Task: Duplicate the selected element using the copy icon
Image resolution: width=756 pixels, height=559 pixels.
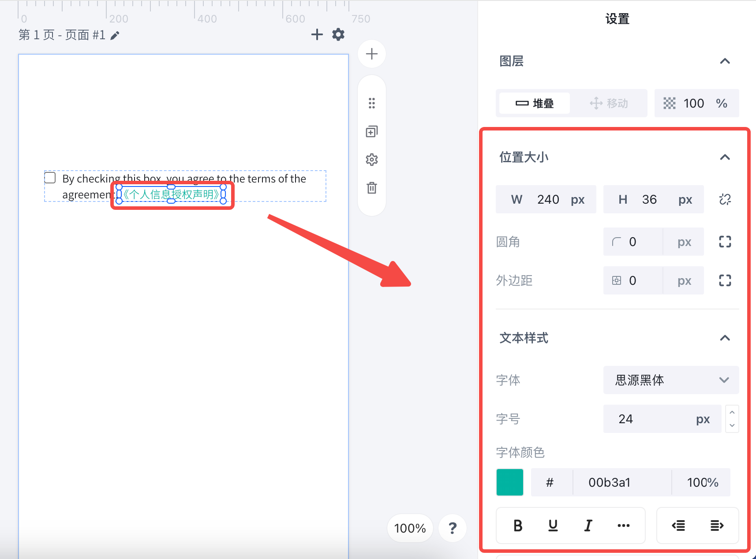Action: [x=372, y=131]
